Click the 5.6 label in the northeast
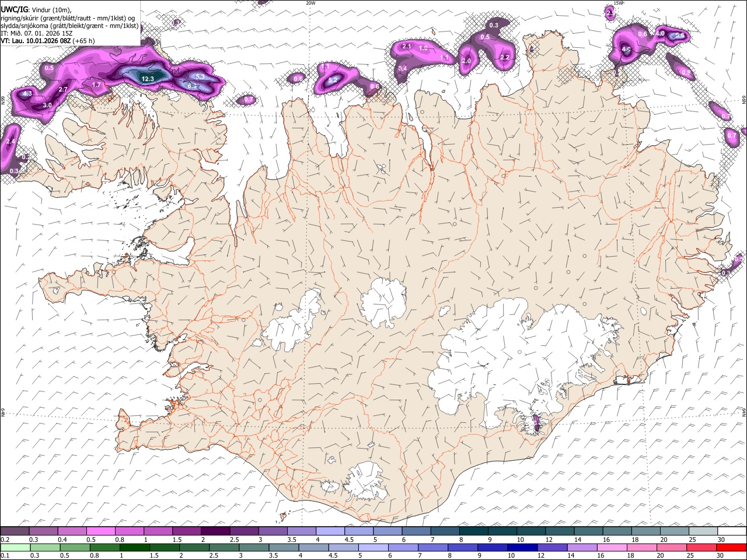 [680, 36]
